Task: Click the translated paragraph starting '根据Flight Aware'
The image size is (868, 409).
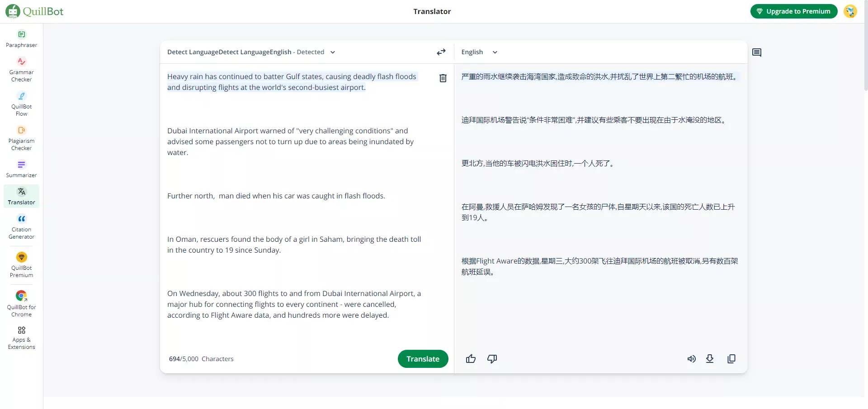Action: 600,266
